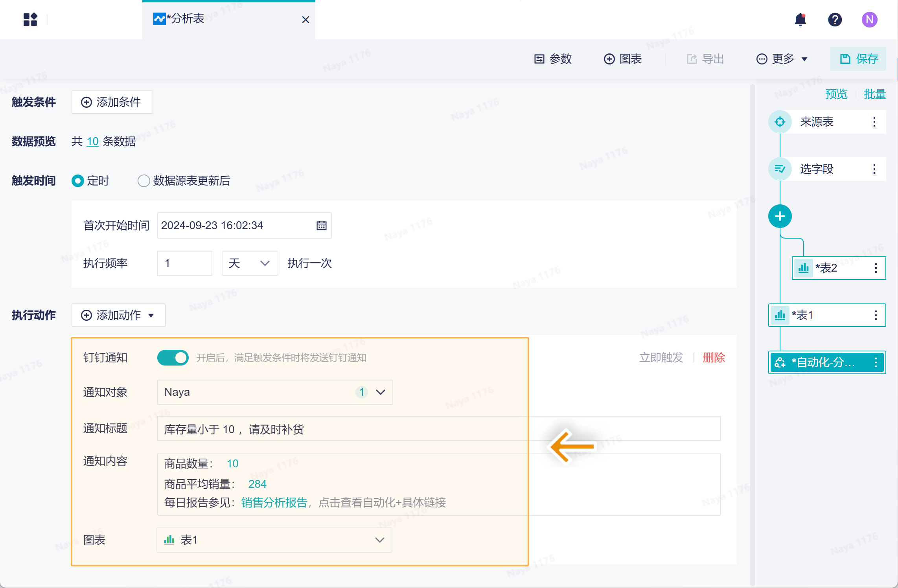The image size is (898, 588).
Task: Click the 选字段 node icon
Action: click(x=780, y=169)
